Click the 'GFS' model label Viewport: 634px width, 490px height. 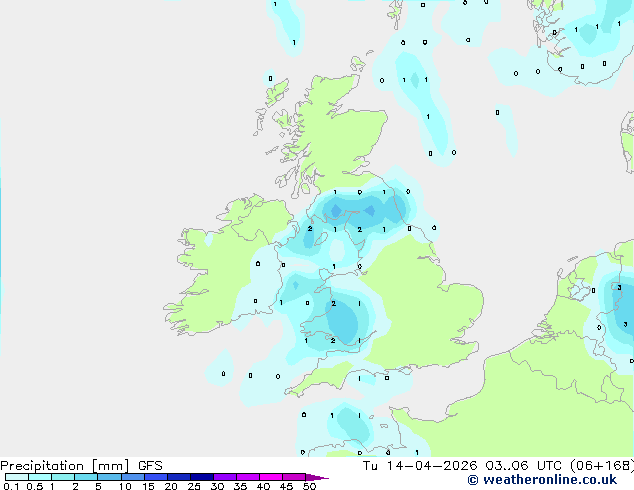click(150, 466)
